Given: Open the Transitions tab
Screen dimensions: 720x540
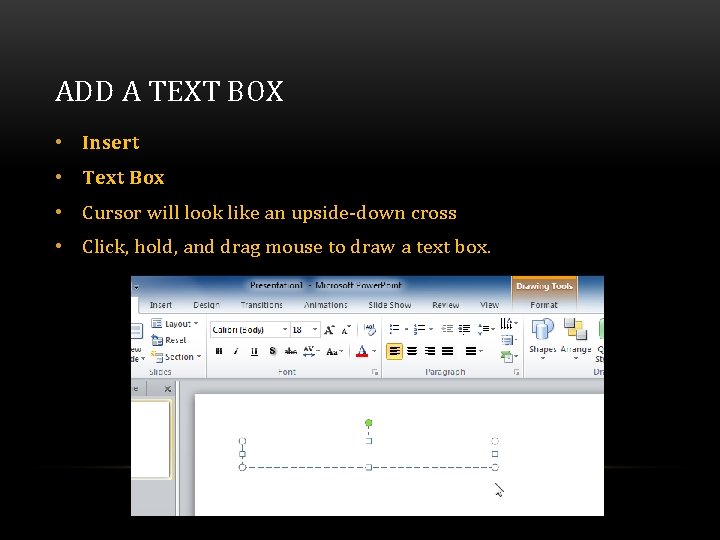Looking at the screenshot, I should (x=261, y=305).
